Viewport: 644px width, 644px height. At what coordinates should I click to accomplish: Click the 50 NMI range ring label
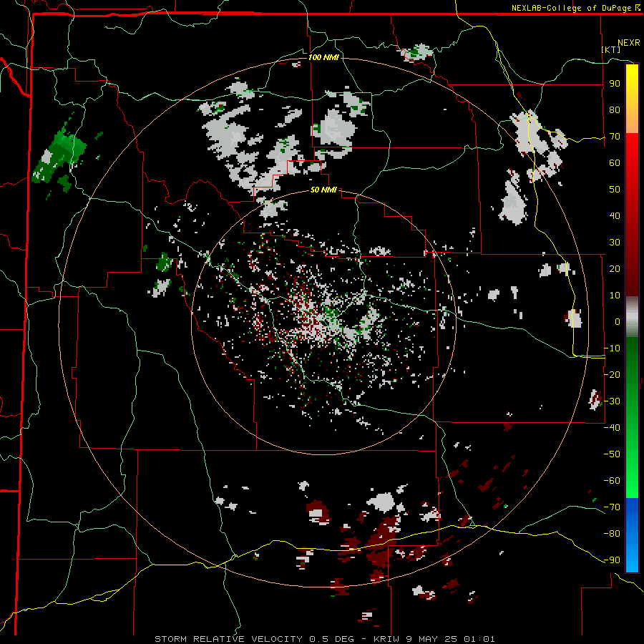click(x=323, y=190)
